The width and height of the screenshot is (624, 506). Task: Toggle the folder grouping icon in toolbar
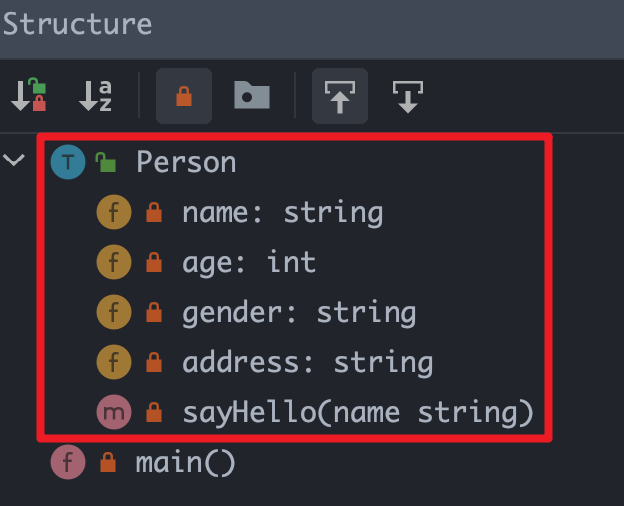[252, 95]
